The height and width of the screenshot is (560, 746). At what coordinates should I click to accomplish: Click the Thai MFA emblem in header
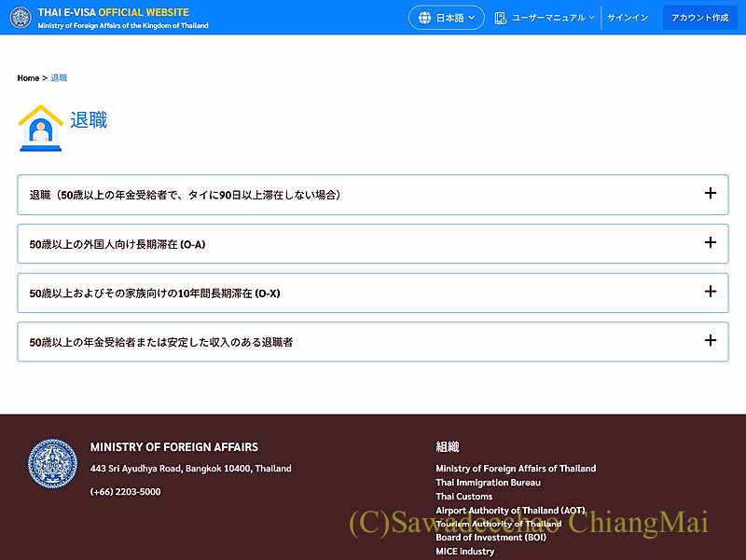coord(21,18)
